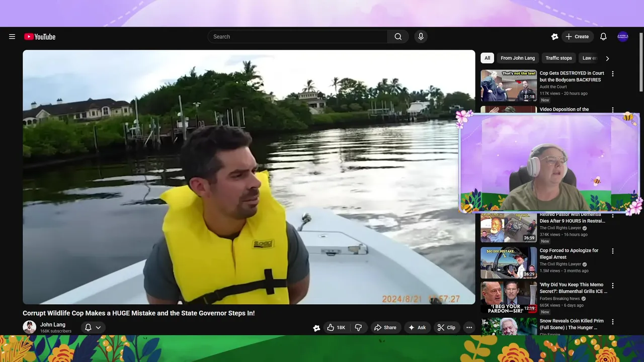
Task: Open the account avatar menu
Action: point(623,37)
